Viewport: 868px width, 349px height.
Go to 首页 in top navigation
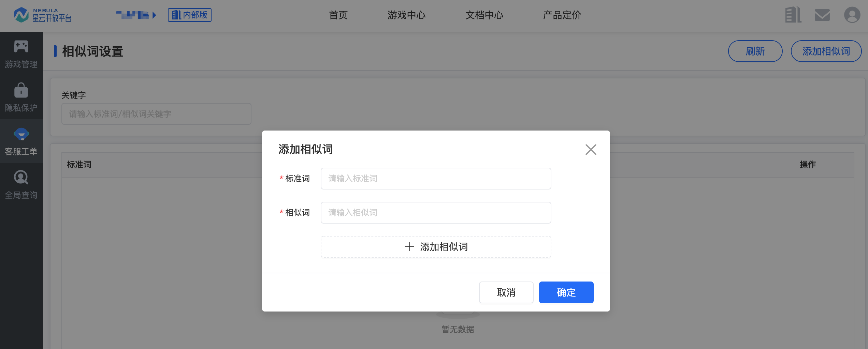[x=338, y=15]
